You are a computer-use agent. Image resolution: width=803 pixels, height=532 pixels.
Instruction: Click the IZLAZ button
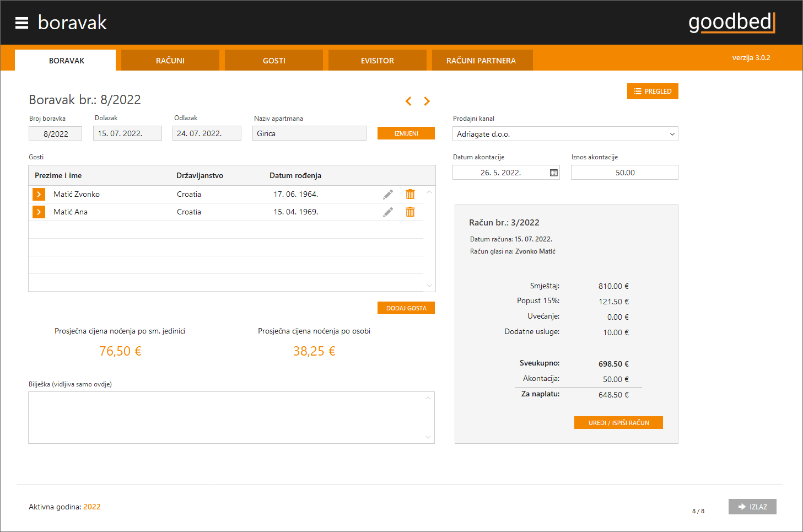point(752,507)
